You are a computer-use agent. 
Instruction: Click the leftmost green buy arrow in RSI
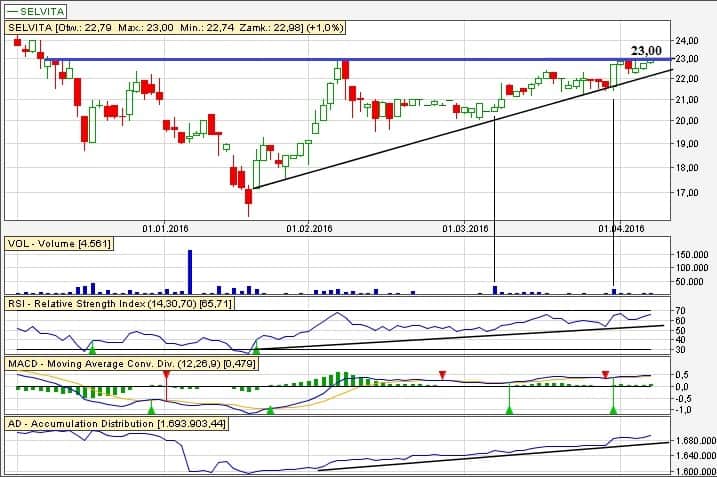(x=92, y=347)
